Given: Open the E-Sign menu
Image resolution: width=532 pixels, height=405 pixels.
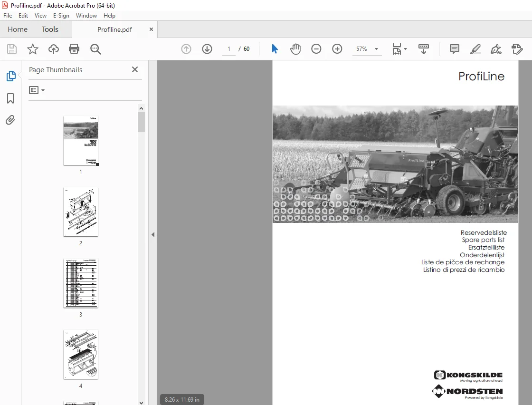Looking at the screenshot, I should 61,16.
